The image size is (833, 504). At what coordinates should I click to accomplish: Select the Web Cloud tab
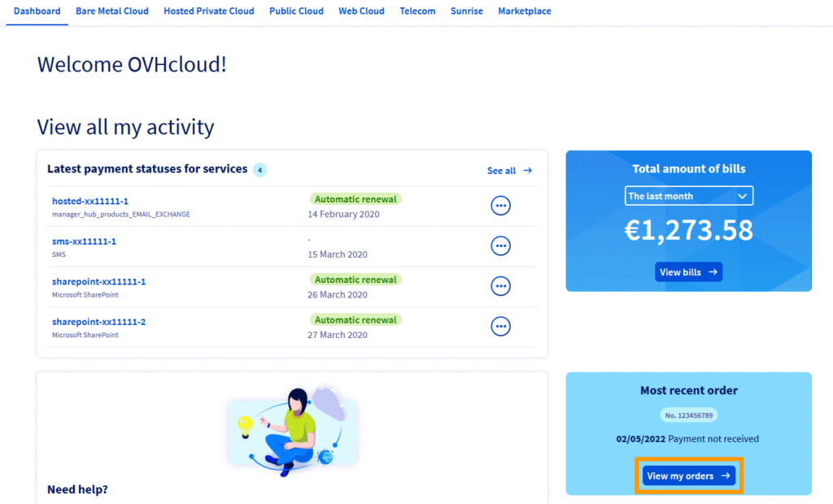361,11
